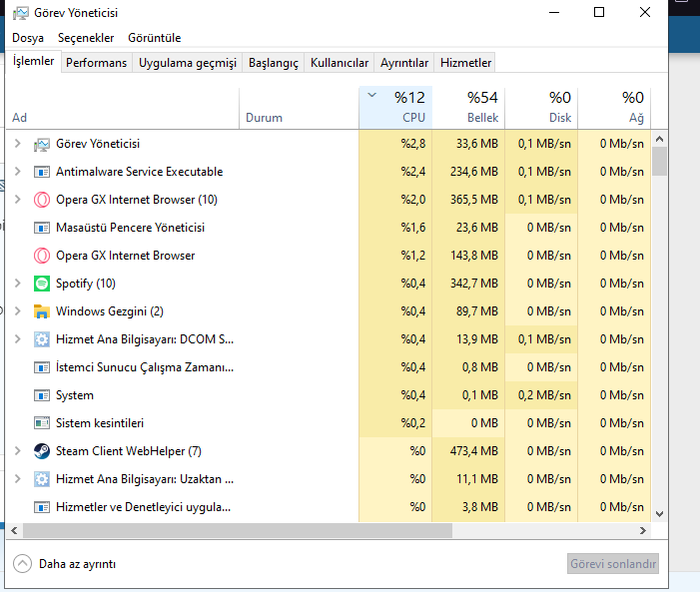Viewport: 700px width, 592px height.
Task: Switch to the Başlangıç tab
Action: 274,63
